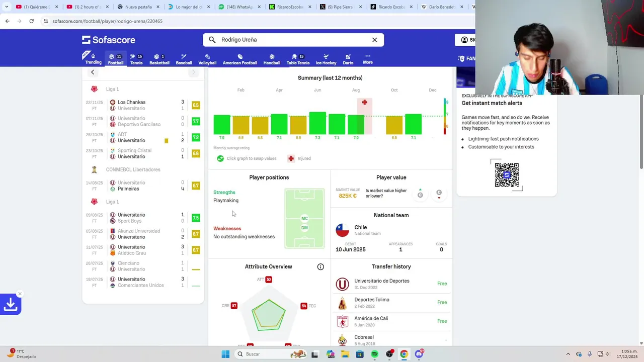Viewport: 644px width, 362px height.
Task: Click the 7.7 rating for Deportivo Garcilaso match
Action: pos(196,121)
